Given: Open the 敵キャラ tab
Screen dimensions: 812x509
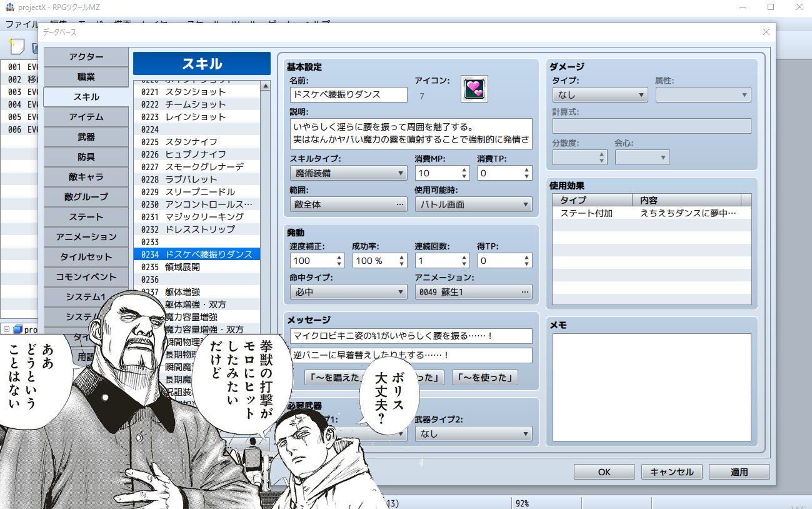Looking at the screenshot, I should tap(86, 176).
